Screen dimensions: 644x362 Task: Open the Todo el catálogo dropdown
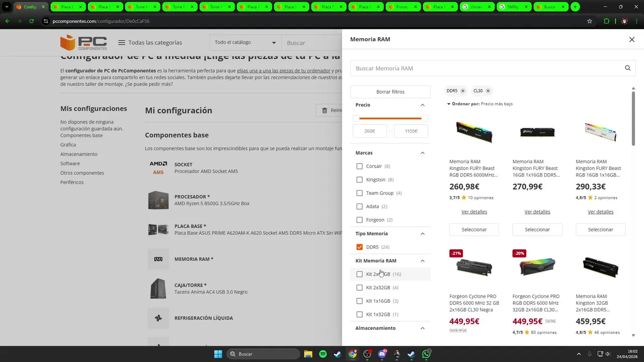[245, 43]
